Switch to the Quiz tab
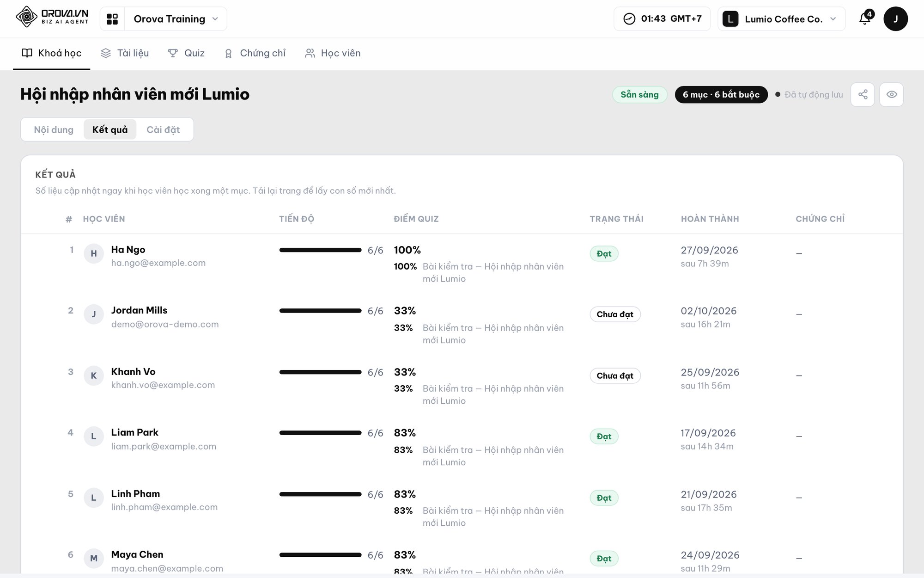 point(186,53)
